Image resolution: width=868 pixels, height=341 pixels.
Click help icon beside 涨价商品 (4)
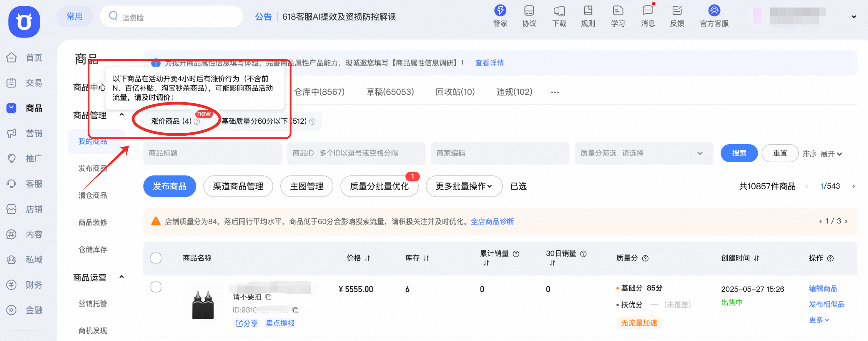tap(197, 122)
